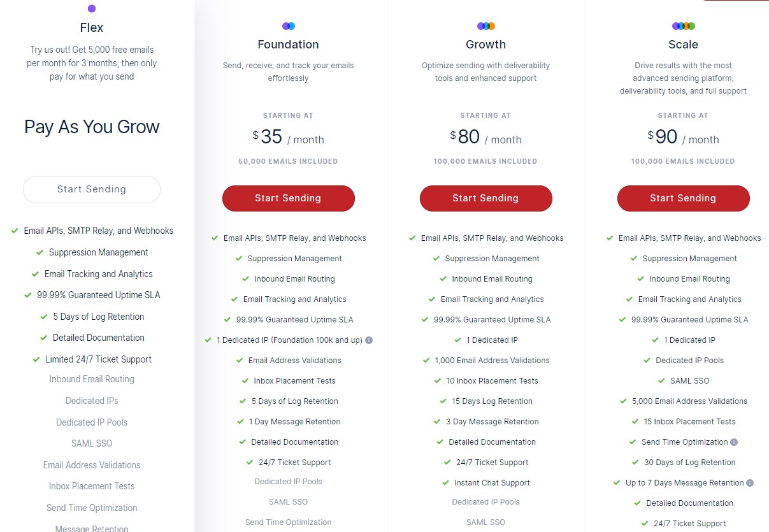Image resolution: width=769 pixels, height=532 pixels.
Task: Select the Foundation plan title
Action: 288,45
